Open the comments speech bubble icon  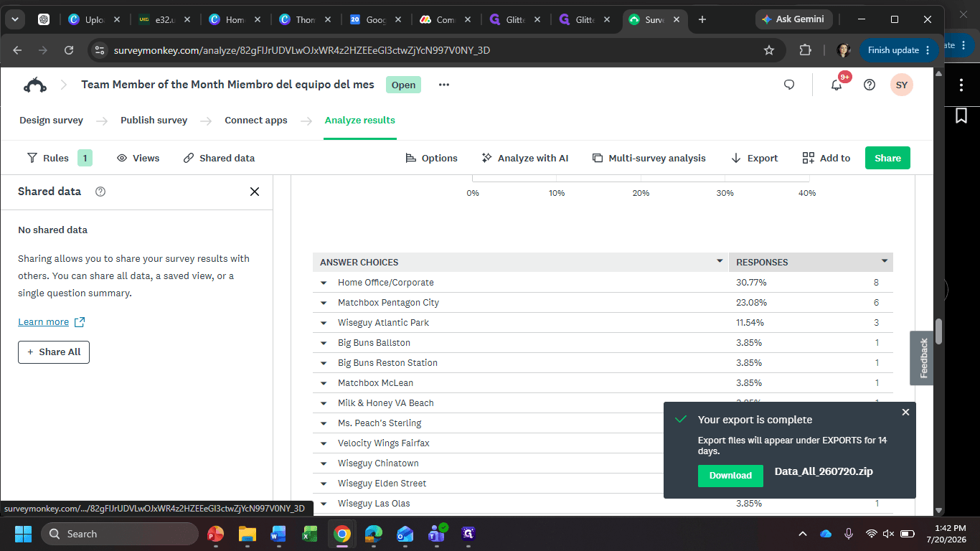pyautogui.click(x=789, y=85)
